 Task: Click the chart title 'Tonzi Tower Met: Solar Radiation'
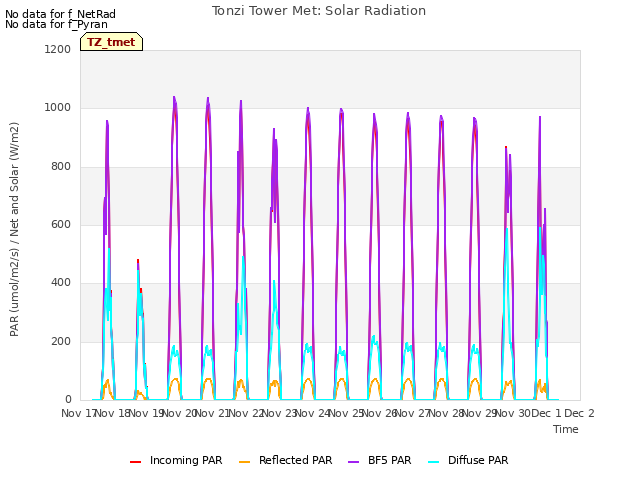[x=319, y=11]
